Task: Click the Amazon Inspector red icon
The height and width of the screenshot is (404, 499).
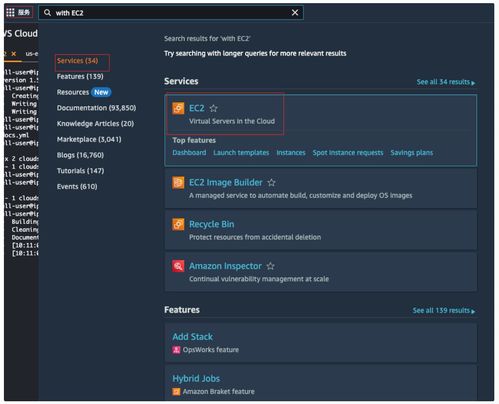Action: (x=178, y=266)
